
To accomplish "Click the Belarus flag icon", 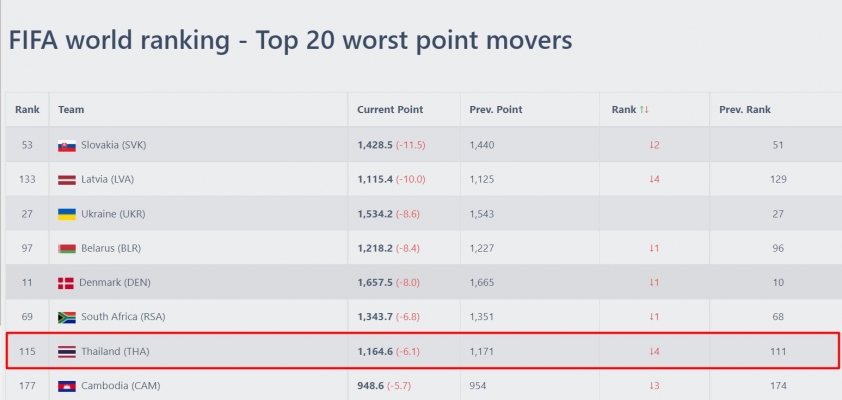I will (67, 249).
